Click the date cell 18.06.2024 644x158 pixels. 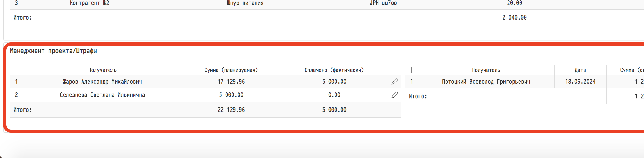(x=580, y=82)
